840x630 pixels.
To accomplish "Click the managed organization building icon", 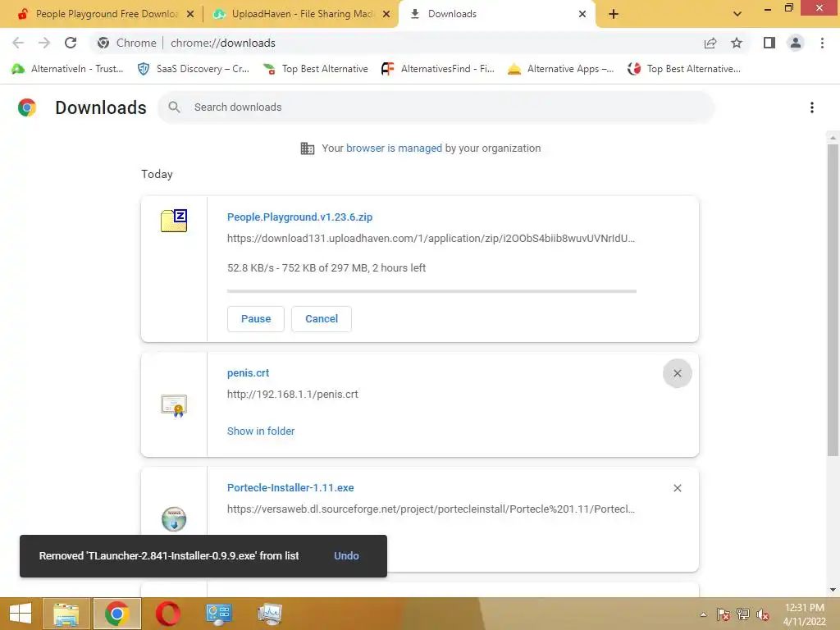I will click(x=308, y=148).
